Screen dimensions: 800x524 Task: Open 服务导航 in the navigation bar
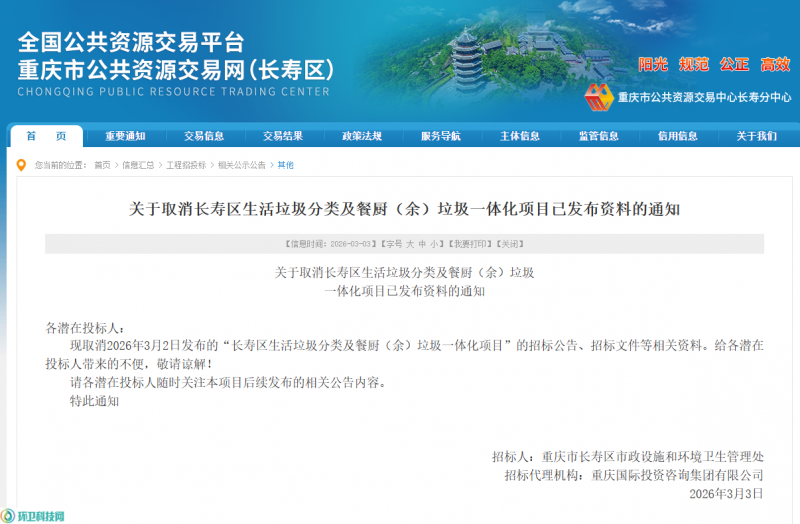441,136
